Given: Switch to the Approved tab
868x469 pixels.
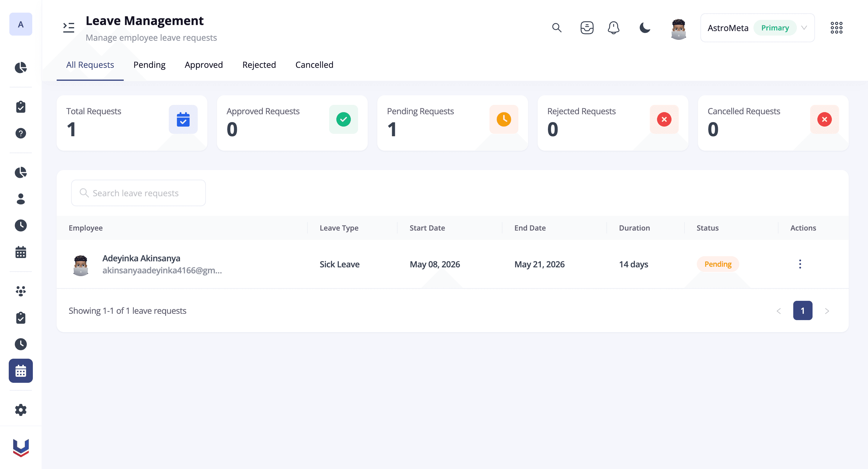Looking at the screenshot, I should tap(203, 65).
